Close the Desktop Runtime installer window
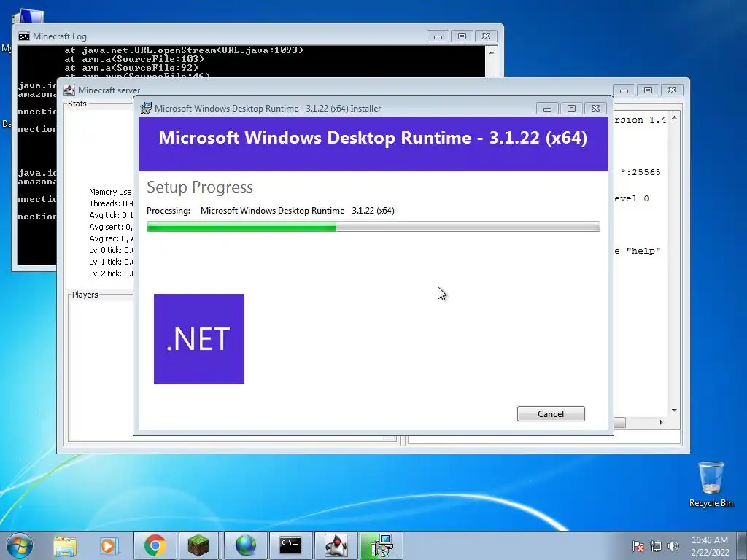This screenshot has height=560, width=747. tap(595, 109)
